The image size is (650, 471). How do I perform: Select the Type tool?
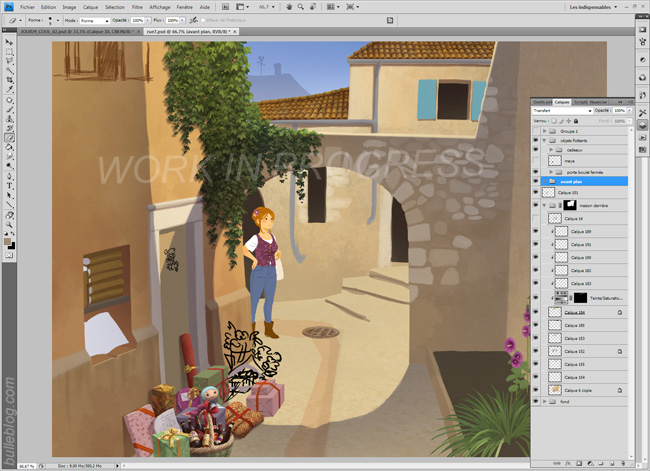click(x=9, y=186)
